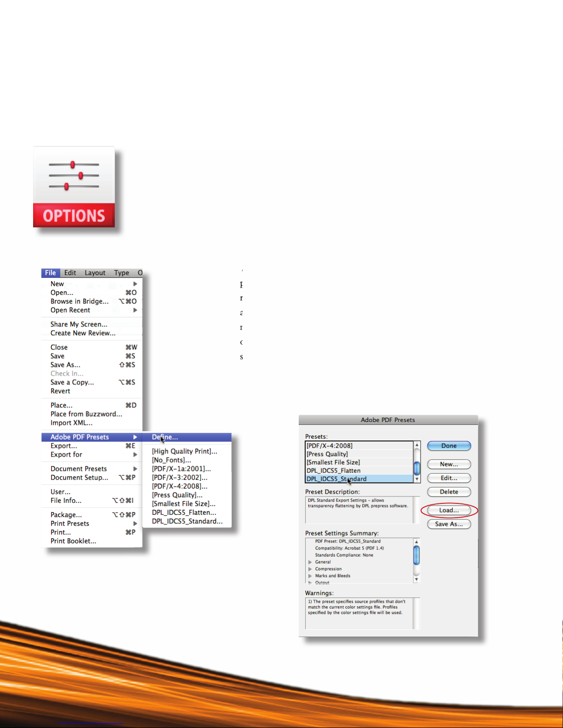Expand the Print Presets submenu

tap(92, 523)
